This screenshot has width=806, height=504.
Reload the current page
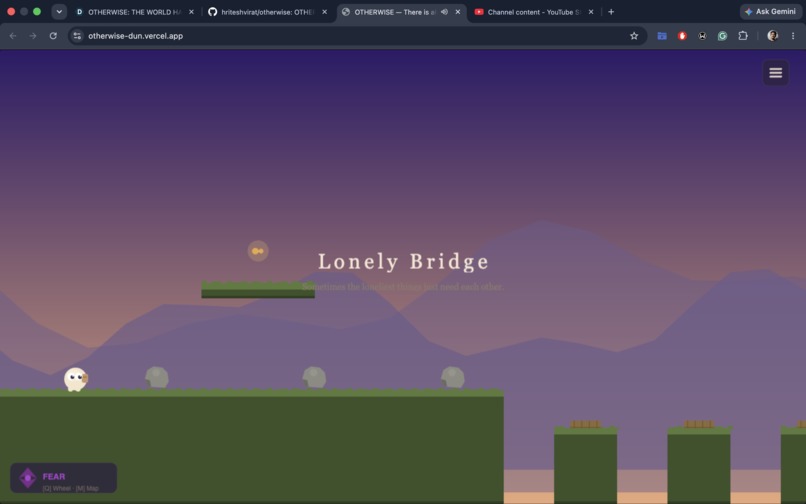tap(53, 36)
